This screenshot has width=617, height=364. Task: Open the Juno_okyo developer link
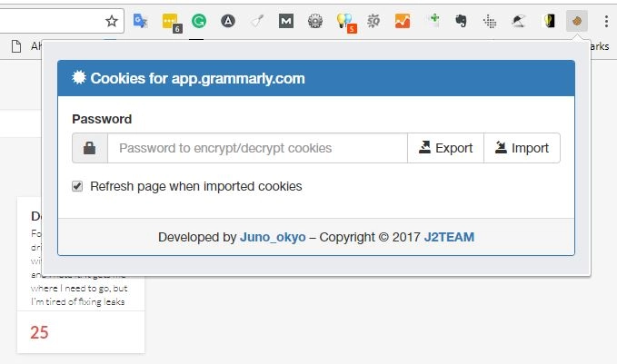click(273, 237)
